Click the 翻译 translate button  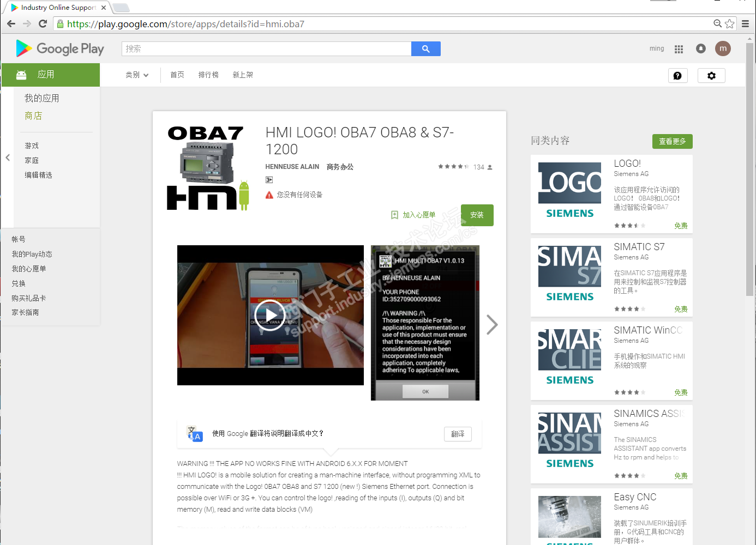(x=458, y=434)
